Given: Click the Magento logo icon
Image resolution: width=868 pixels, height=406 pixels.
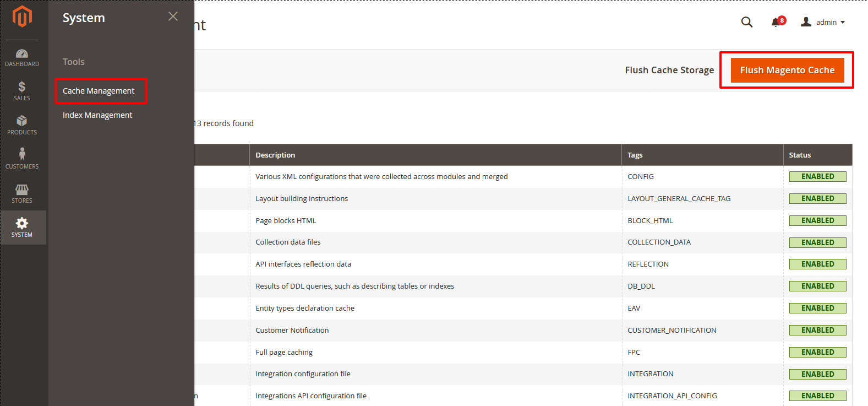Looking at the screenshot, I should click(22, 17).
